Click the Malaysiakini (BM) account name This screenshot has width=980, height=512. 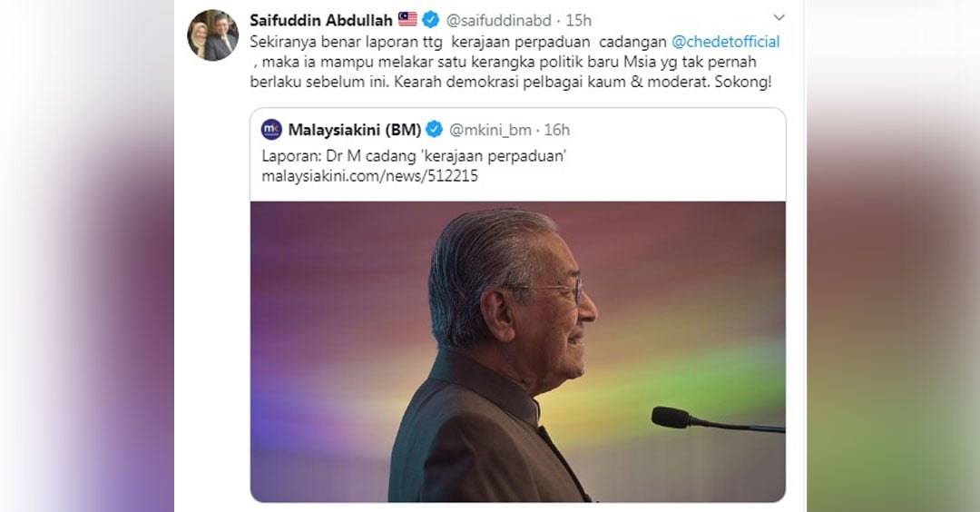(x=355, y=130)
